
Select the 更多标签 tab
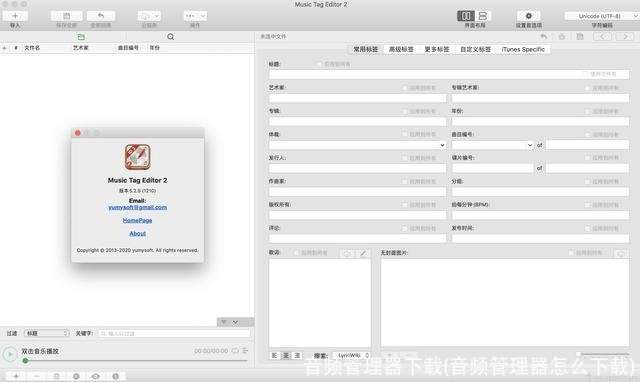coord(437,49)
